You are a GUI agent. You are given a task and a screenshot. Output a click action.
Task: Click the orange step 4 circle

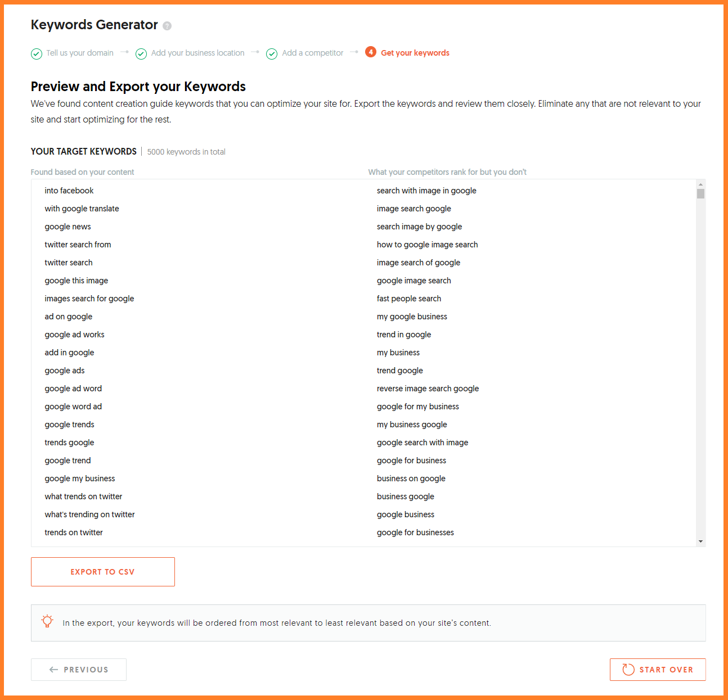[371, 52]
